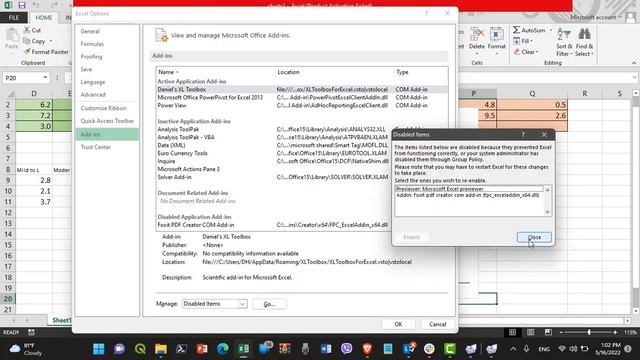Viewport: 640px width, 360px height.
Task: Click row 12 header in the spreadsheet
Action: pyautogui.click(x=8, y=213)
